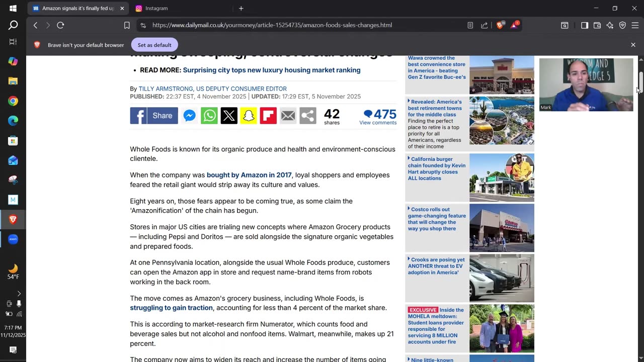Follow 'struggling to gain traction' link
Viewport: 644px width, 362px height.
(x=171, y=308)
